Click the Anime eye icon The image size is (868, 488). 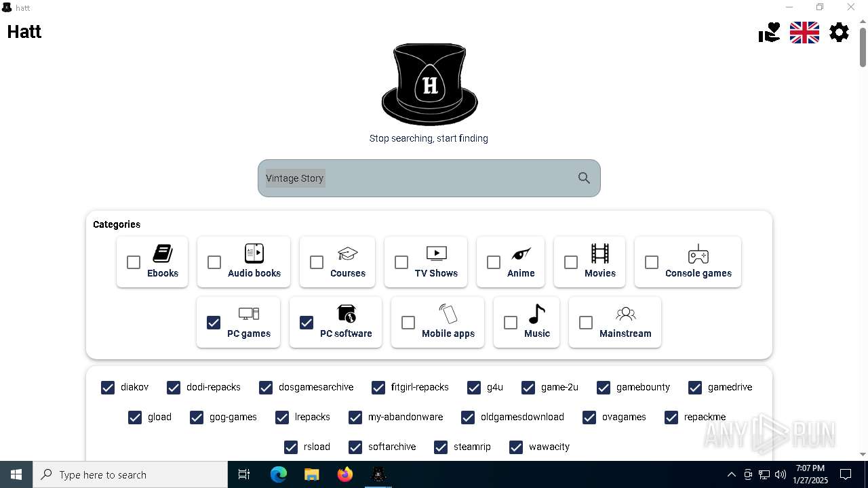pos(521,254)
